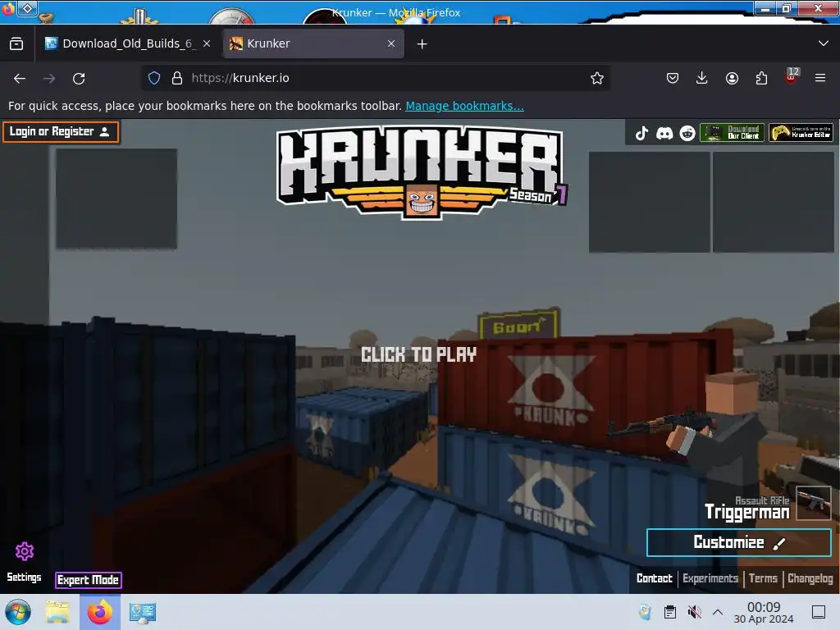Open Firefox View icon
The width and height of the screenshot is (840, 630).
click(16, 44)
